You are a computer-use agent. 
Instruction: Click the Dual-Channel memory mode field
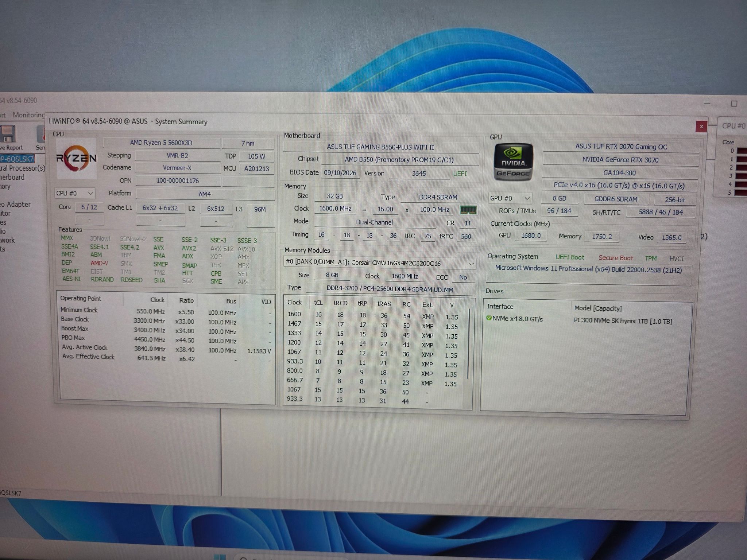374,222
